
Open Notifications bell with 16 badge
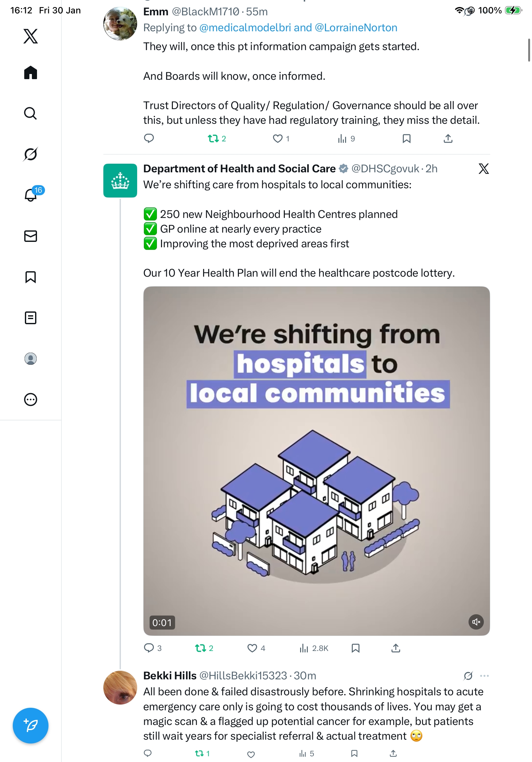pos(31,195)
